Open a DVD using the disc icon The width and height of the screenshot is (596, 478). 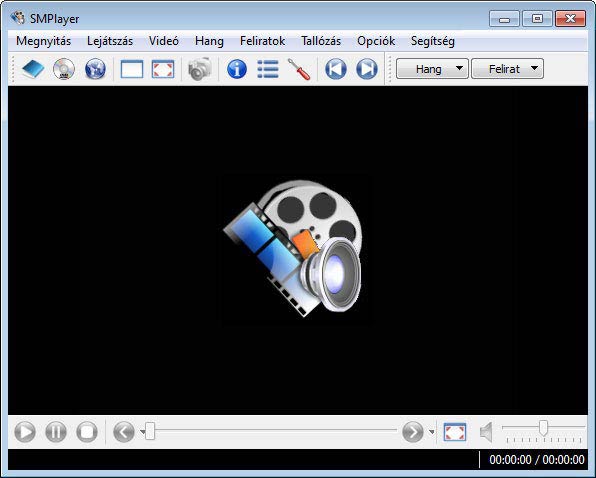point(64,69)
